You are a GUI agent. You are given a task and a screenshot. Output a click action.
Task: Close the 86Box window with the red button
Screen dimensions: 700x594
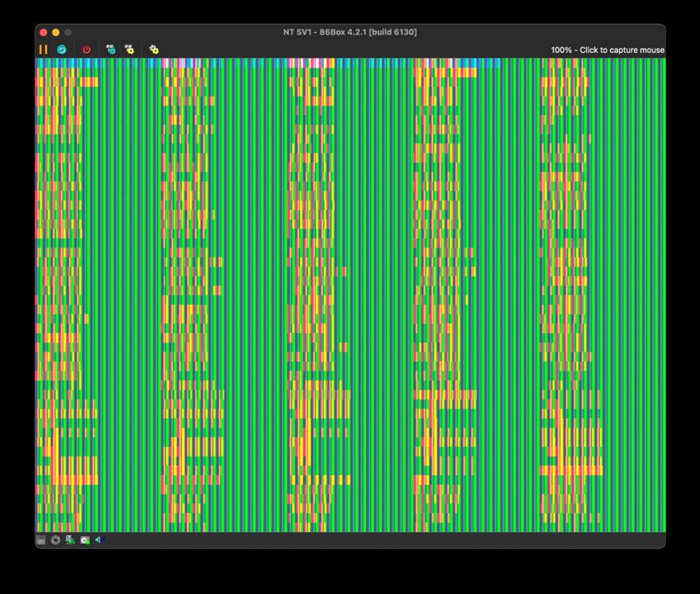click(43, 32)
